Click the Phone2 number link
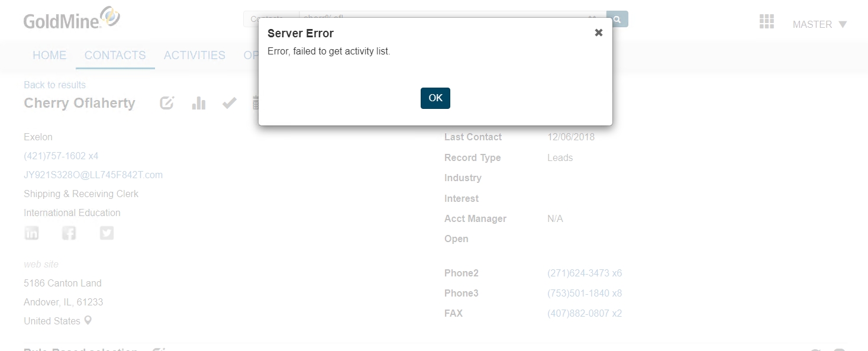Image resolution: width=868 pixels, height=351 pixels. point(584,273)
